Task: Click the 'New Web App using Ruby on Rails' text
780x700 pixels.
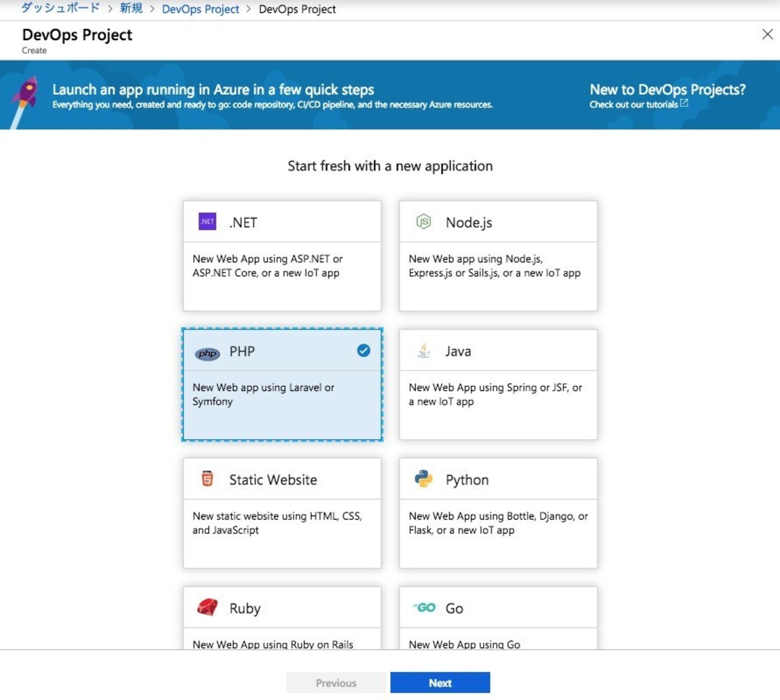Action: (x=272, y=644)
